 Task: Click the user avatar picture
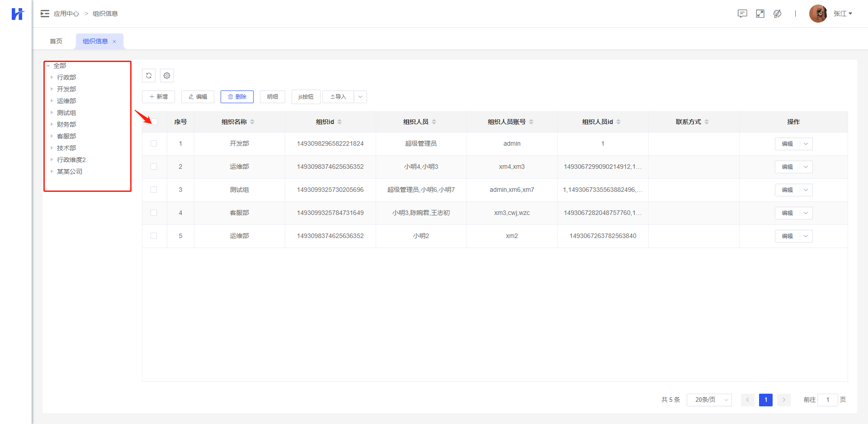(x=818, y=14)
